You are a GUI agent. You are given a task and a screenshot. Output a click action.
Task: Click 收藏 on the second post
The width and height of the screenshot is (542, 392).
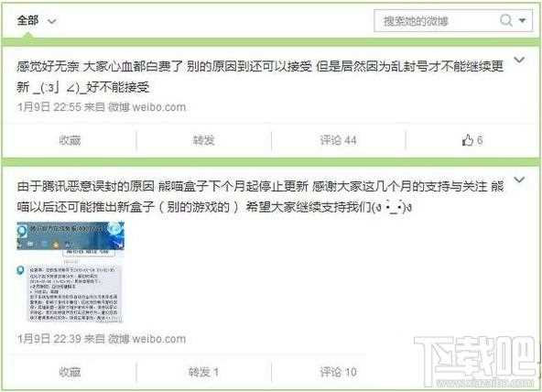[70, 372]
